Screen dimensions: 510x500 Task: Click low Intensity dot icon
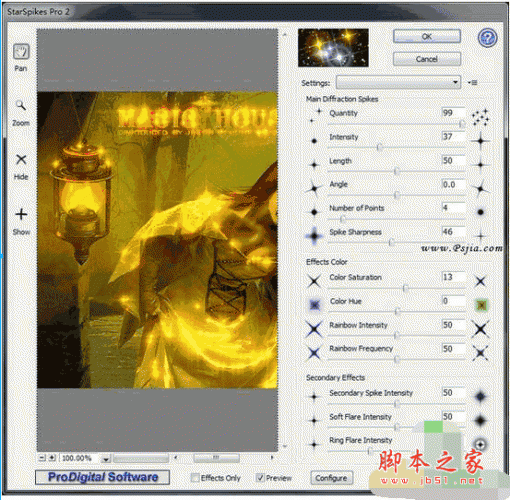[x=314, y=141]
